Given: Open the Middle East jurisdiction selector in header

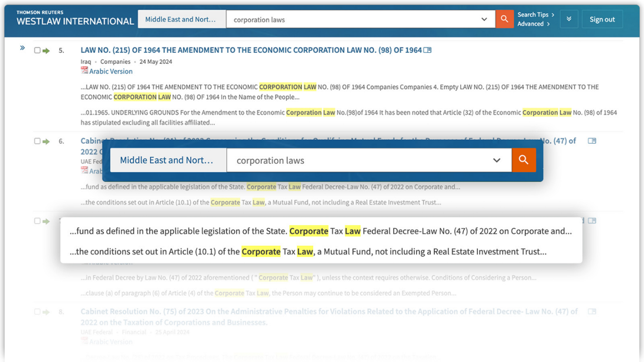Looking at the screenshot, I should [x=182, y=20].
